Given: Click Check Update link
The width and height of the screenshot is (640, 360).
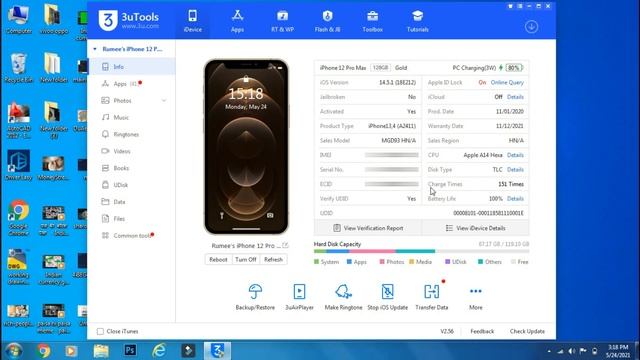Looking at the screenshot, I should tap(527, 331).
